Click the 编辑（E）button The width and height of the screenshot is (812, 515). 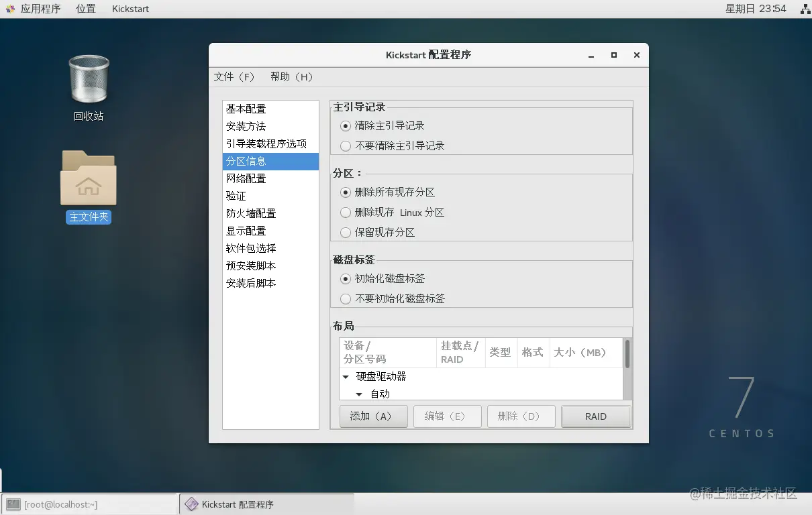tap(448, 416)
